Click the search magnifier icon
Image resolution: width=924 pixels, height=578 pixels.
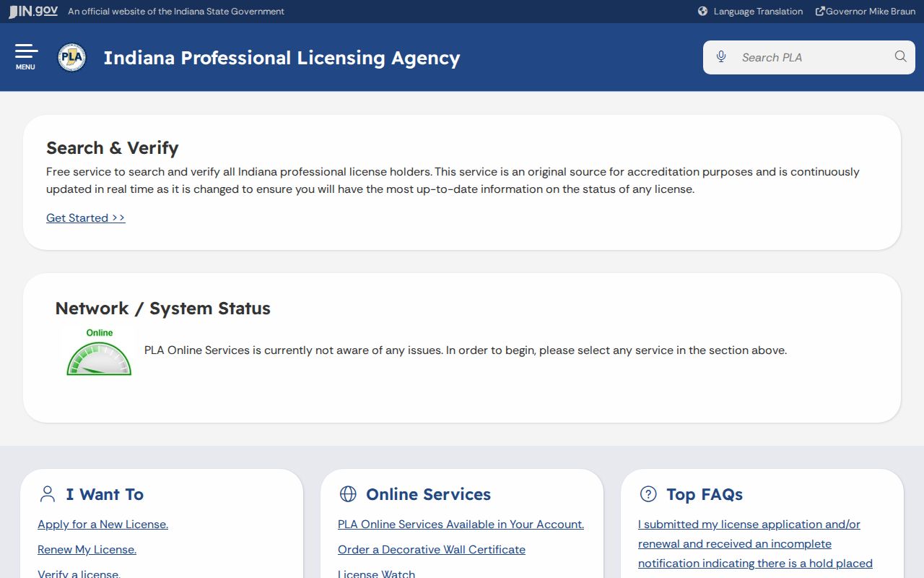[900, 57]
